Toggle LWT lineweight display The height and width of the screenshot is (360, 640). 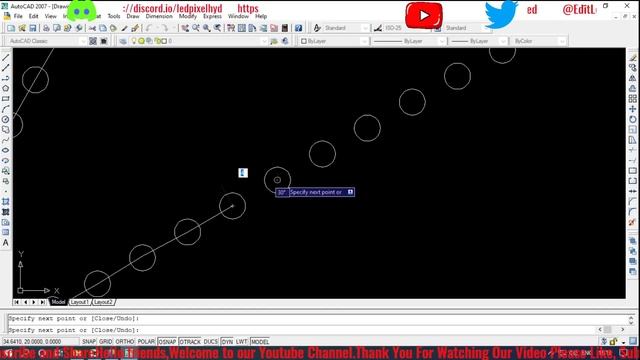[x=241, y=342]
